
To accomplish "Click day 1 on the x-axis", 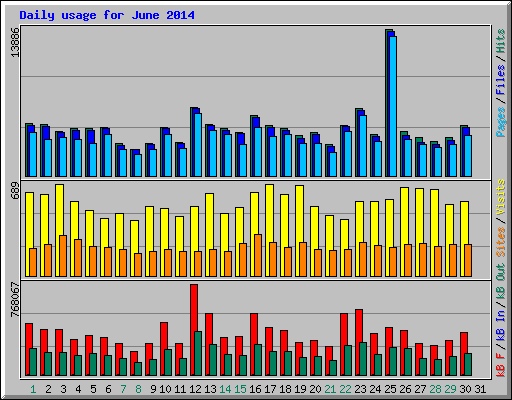I will (x=33, y=389).
